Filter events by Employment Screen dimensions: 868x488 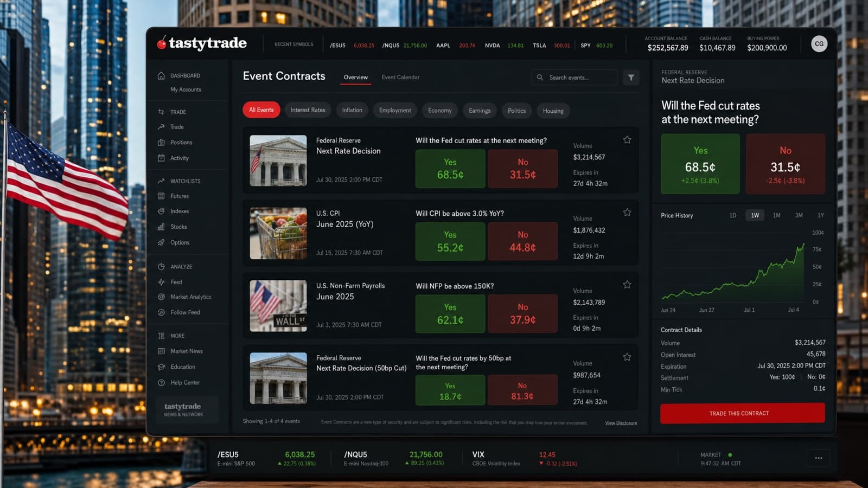point(395,111)
